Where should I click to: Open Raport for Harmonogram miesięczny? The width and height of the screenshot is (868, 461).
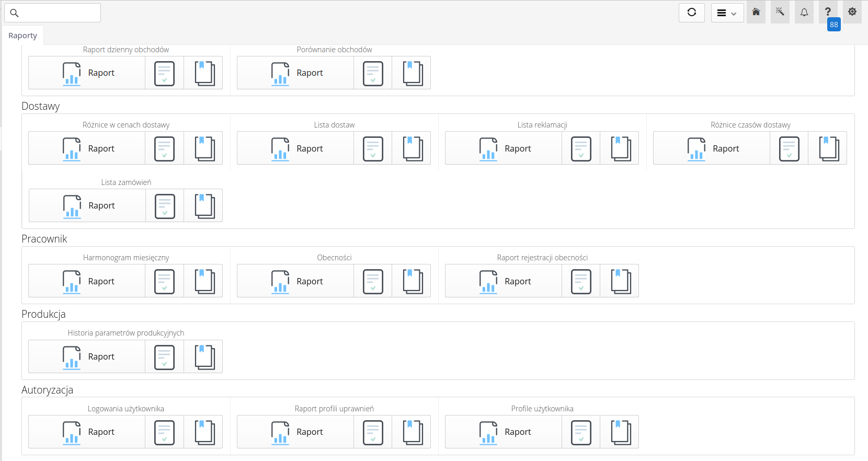click(87, 281)
